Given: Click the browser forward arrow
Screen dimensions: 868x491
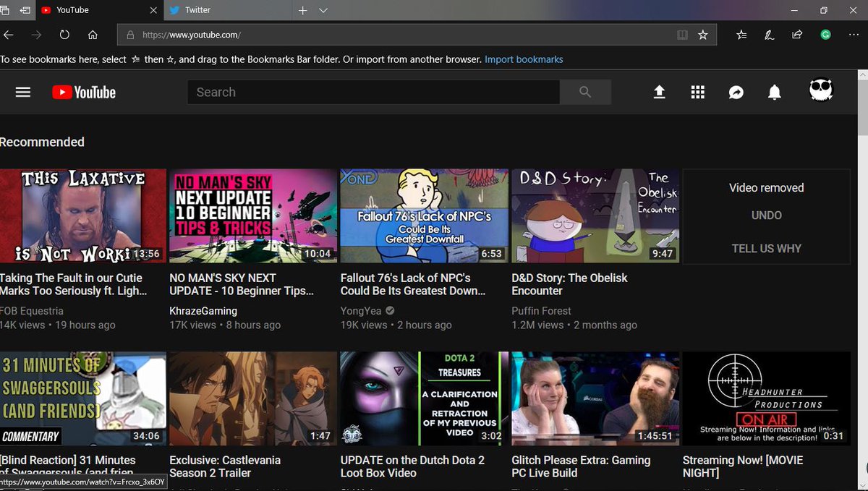Looking at the screenshot, I should [36, 34].
